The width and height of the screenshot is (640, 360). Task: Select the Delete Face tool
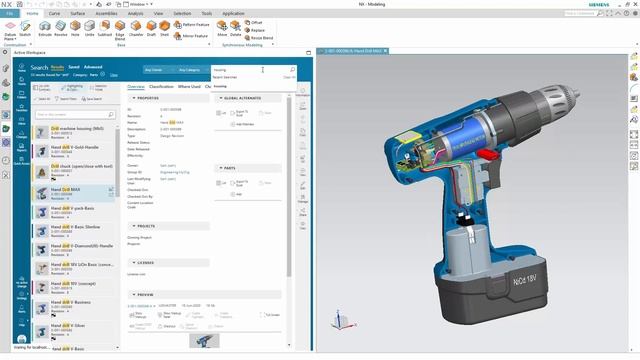[x=236, y=29]
